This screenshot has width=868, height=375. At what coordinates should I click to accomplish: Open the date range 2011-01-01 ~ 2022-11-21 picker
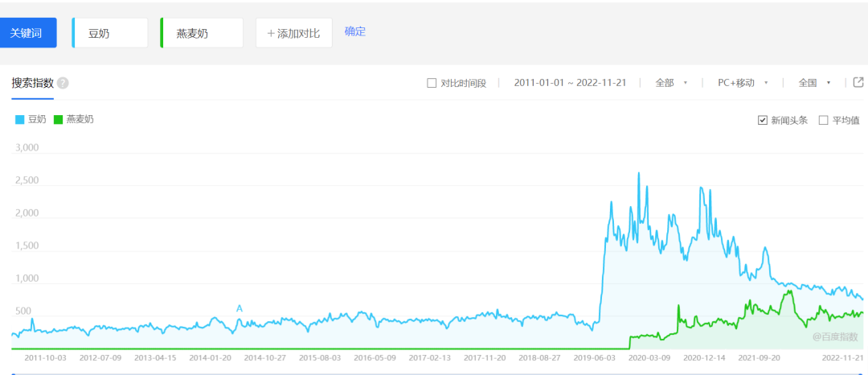pyautogui.click(x=570, y=83)
